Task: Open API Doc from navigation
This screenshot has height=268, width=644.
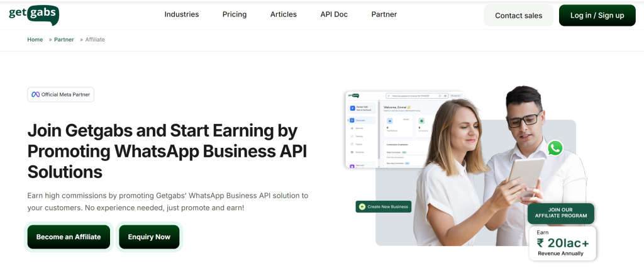Action: pyautogui.click(x=334, y=14)
